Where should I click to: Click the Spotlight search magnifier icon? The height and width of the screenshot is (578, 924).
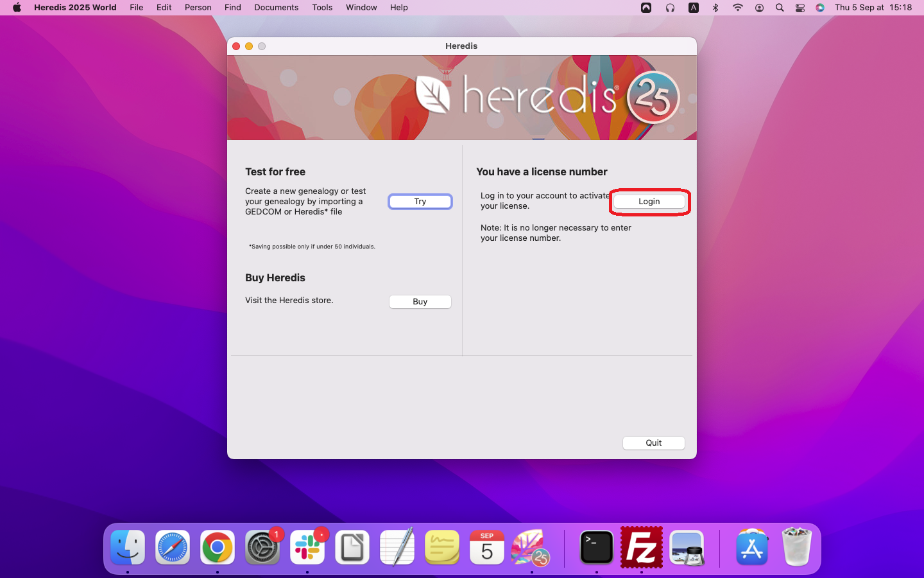pos(780,8)
